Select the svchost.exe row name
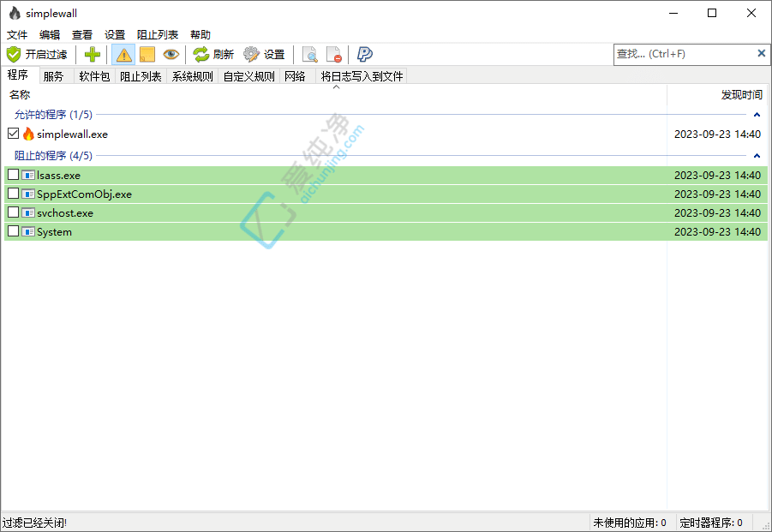 tap(65, 213)
